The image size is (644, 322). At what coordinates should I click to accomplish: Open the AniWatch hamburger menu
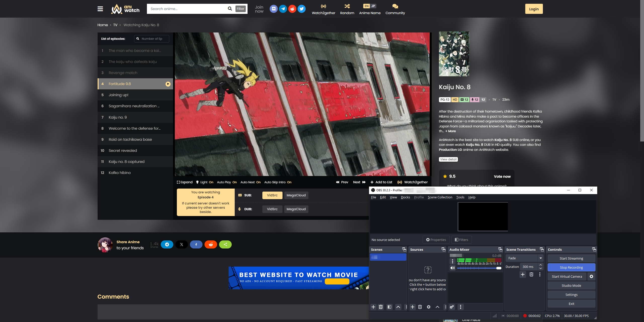(100, 9)
